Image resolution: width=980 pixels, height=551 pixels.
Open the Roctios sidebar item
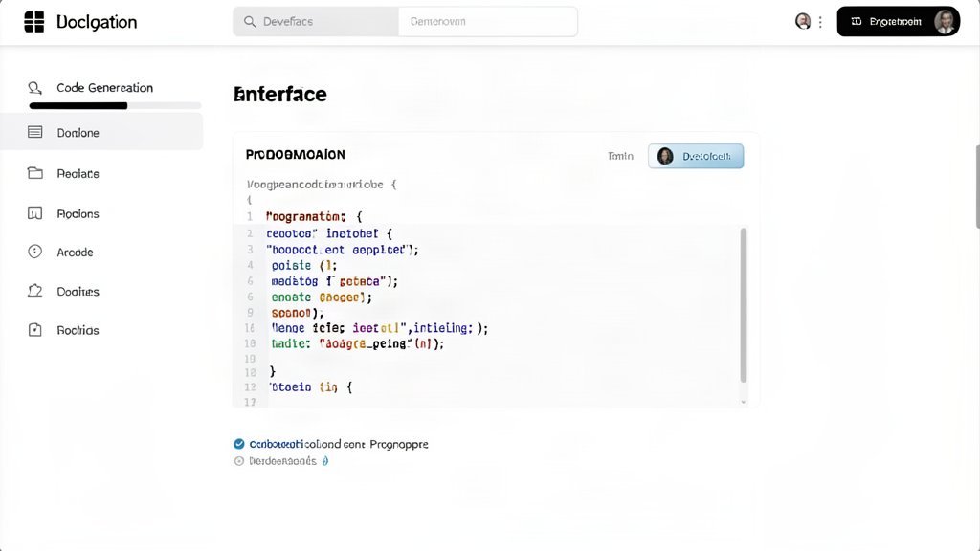tap(78, 330)
